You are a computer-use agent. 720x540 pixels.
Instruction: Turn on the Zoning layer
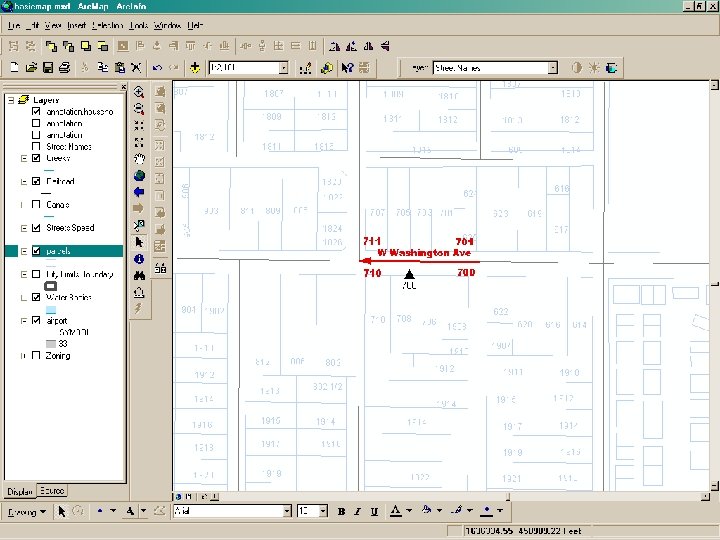(x=36, y=355)
